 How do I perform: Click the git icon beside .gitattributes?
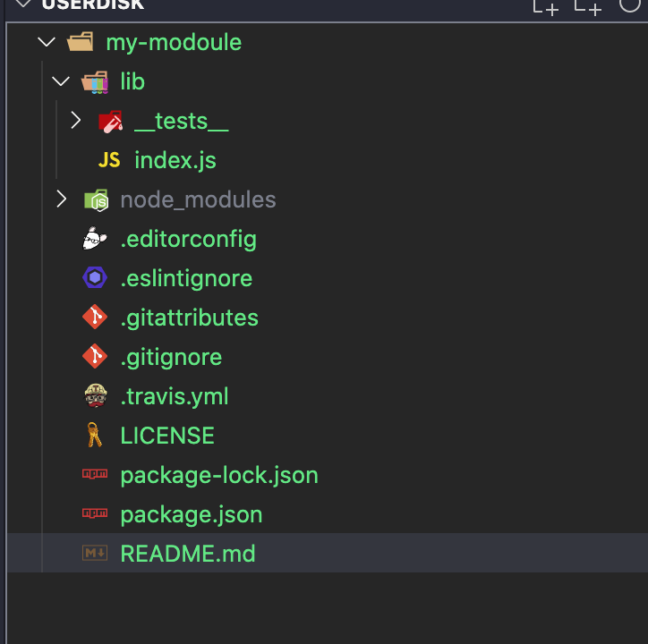95,318
